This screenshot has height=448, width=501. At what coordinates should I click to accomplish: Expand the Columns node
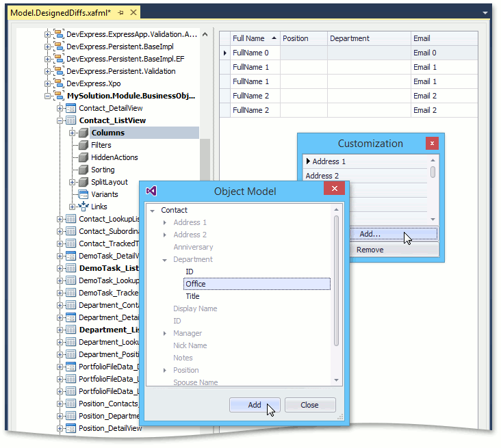[x=73, y=133]
